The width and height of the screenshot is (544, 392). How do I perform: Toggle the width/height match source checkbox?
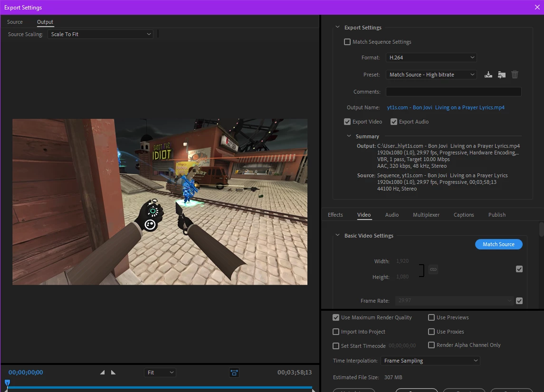pyautogui.click(x=519, y=269)
